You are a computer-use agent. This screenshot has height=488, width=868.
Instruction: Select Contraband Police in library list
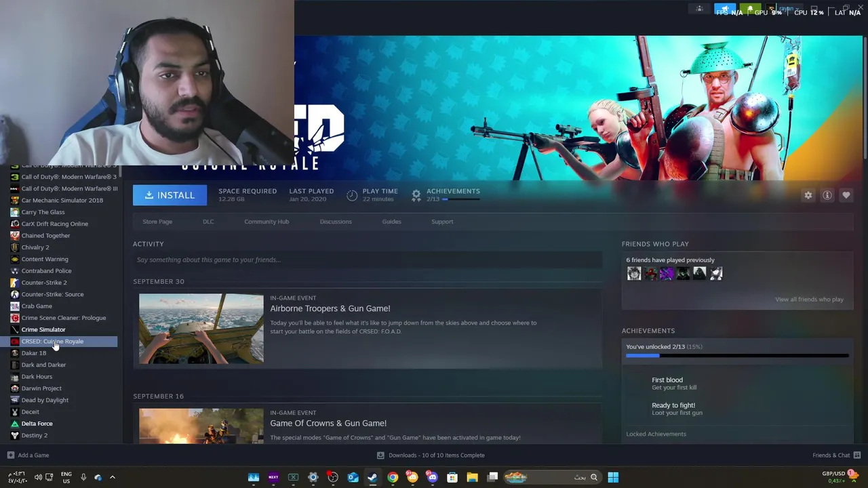46,271
